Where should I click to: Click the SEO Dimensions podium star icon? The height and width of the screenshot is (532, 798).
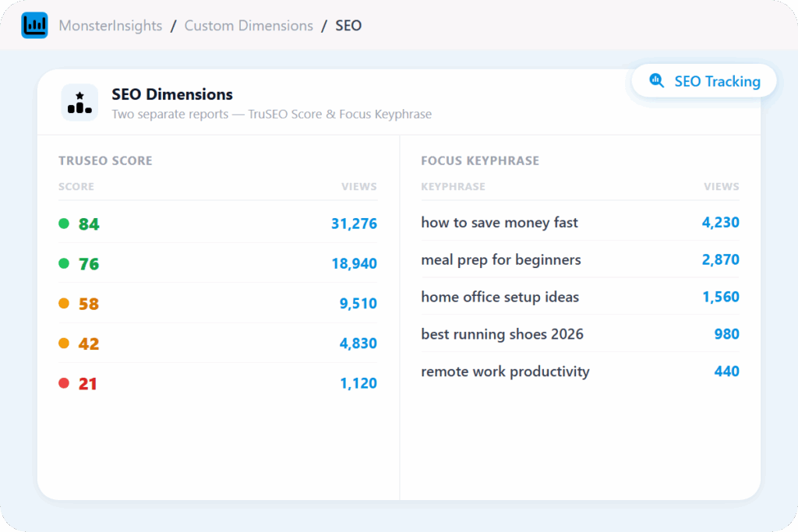click(x=79, y=103)
